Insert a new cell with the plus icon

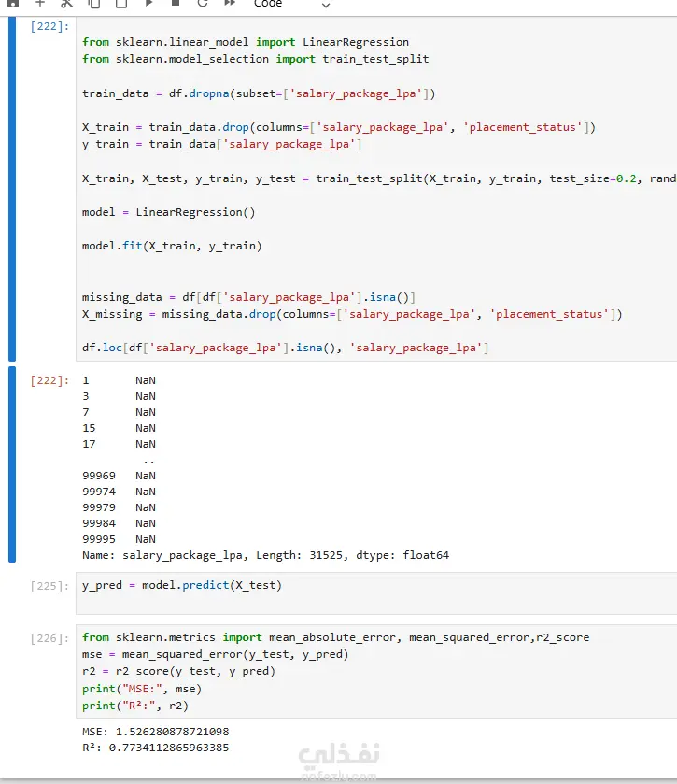[40, 3]
